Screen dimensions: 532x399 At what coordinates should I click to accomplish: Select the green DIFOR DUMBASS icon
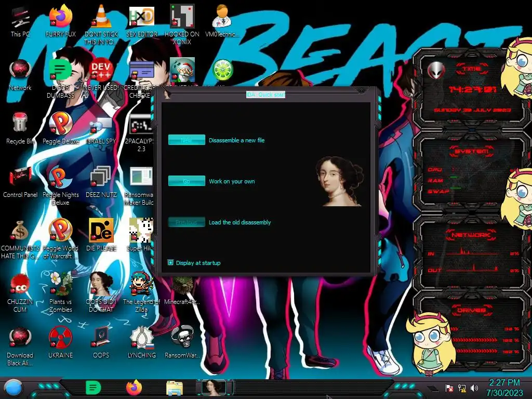[x=60, y=78]
